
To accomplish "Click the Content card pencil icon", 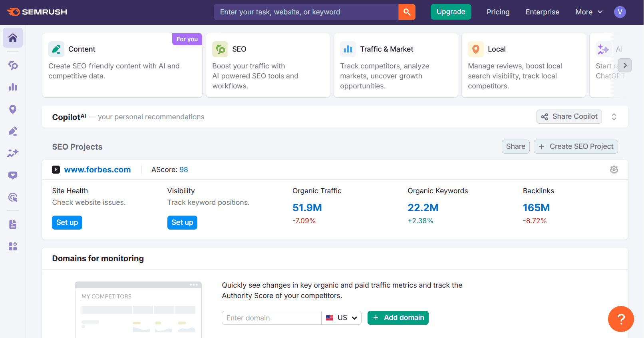I will 56,49.
